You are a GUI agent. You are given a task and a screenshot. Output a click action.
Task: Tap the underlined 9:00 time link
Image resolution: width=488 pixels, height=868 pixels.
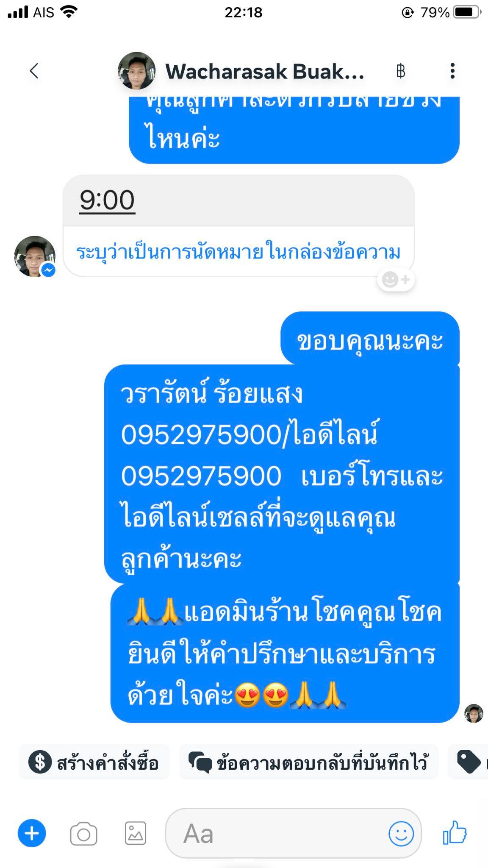(x=107, y=200)
